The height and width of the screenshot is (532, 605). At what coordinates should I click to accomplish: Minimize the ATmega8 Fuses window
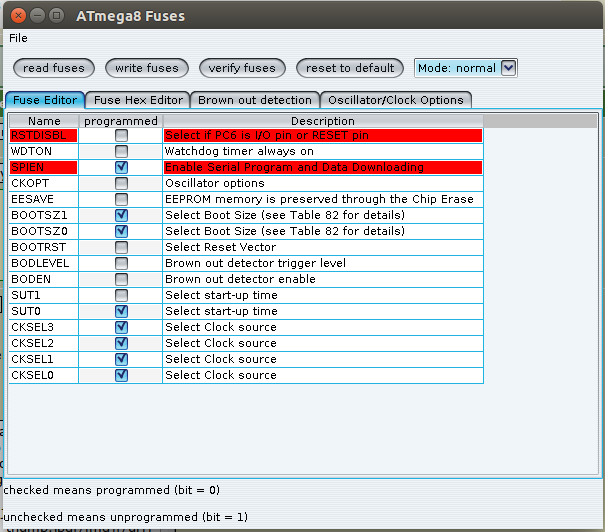point(37,16)
